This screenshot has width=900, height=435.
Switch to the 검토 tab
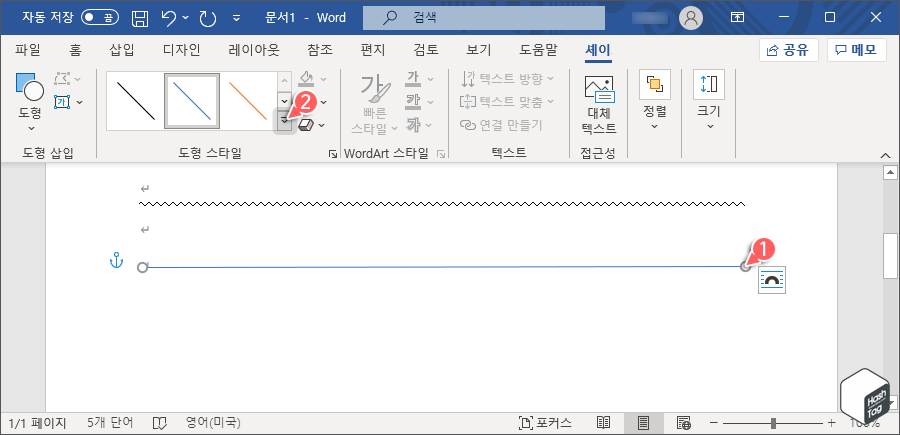point(425,50)
